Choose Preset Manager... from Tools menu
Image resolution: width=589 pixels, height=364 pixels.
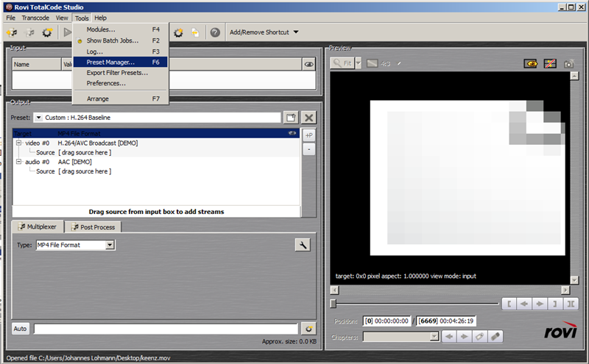tap(121, 63)
